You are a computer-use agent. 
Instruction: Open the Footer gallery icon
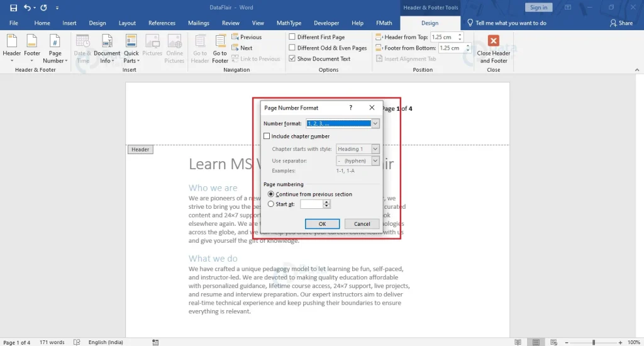click(32, 42)
